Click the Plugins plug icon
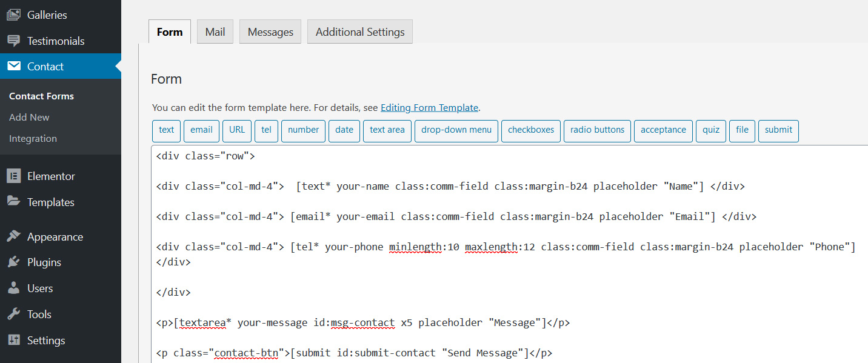The width and height of the screenshot is (868, 363). (13, 262)
